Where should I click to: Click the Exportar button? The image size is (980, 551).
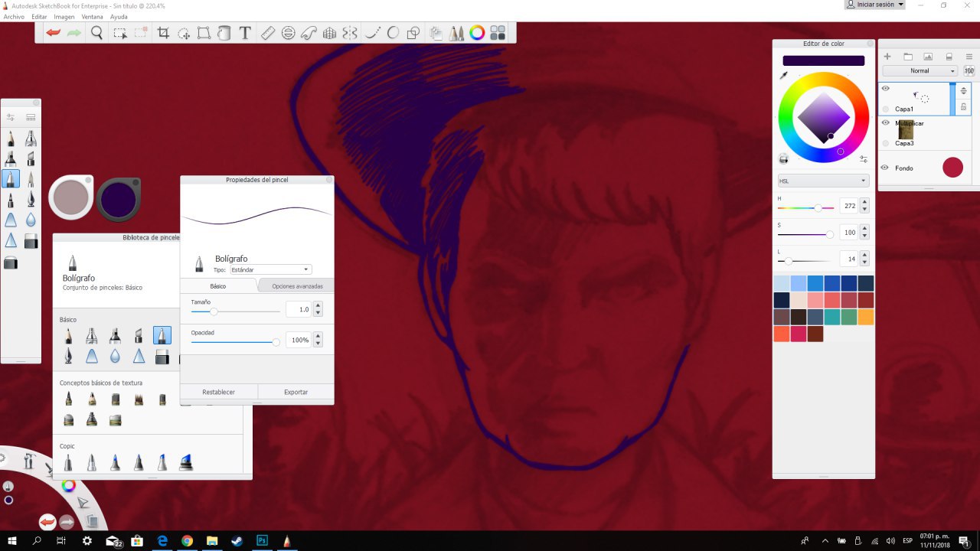[296, 392]
